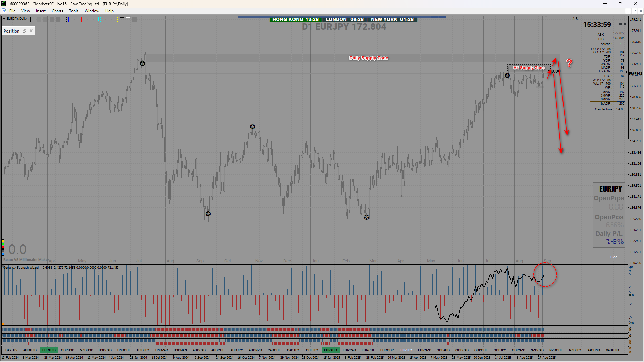Select the Daily Supply Zone label
Viewport: 644px width, 362px height.
368,58
